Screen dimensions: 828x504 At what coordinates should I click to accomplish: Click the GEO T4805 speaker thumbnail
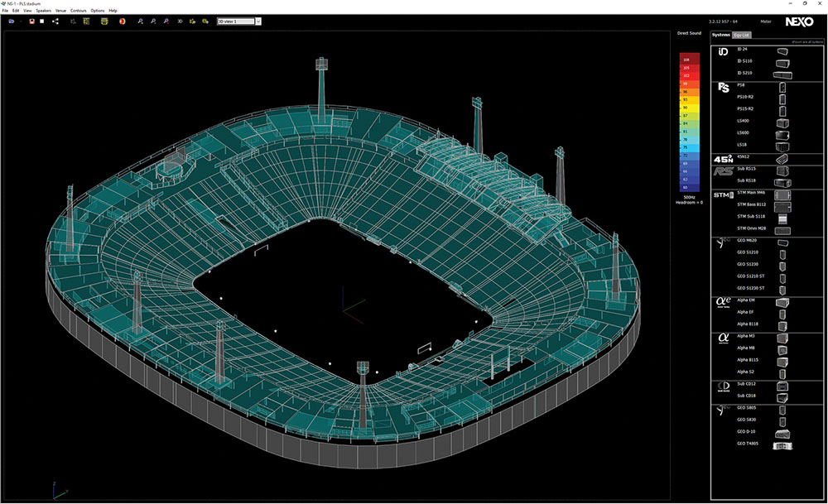[782, 446]
